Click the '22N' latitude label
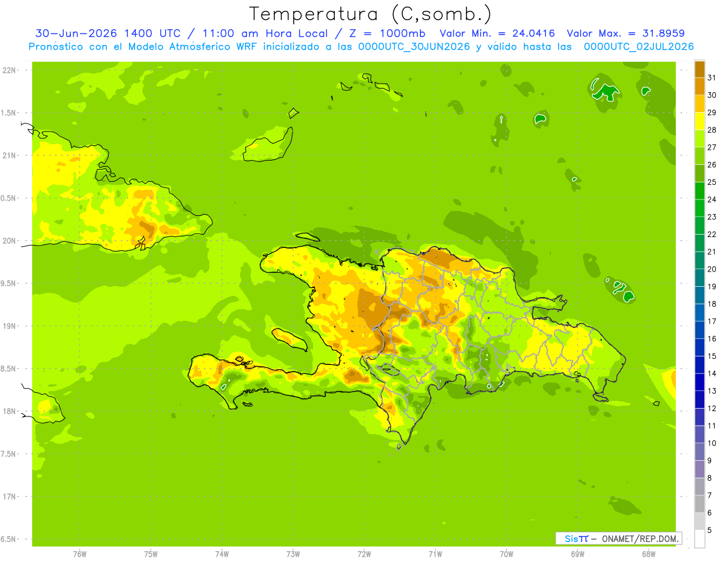The width and height of the screenshot is (728, 562). pos(10,70)
